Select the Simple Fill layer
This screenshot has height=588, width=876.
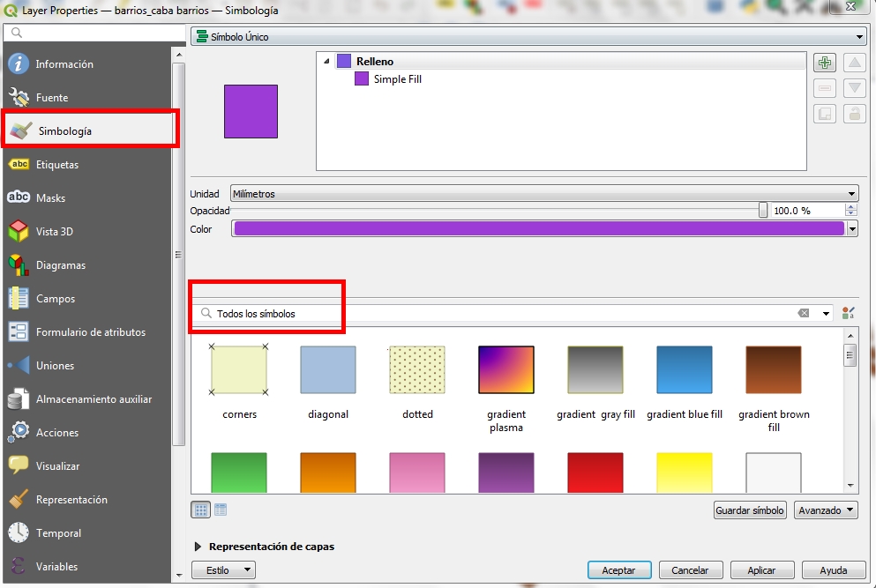[x=397, y=79]
